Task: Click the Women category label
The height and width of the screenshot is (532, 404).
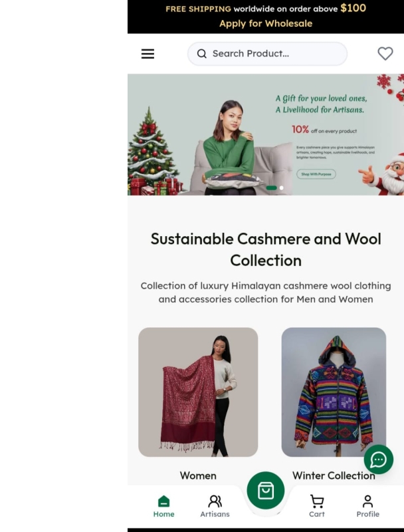Action: pos(198,475)
